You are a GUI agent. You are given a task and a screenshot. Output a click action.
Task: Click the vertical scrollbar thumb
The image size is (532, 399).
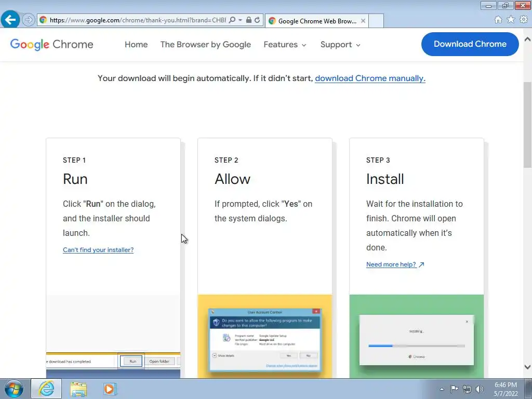[x=528, y=125]
